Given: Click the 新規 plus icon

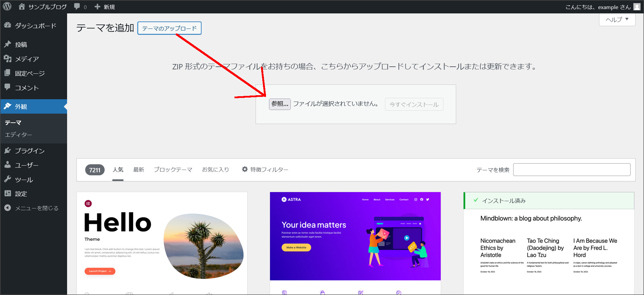Looking at the screenshot, I should click(98, 7).
